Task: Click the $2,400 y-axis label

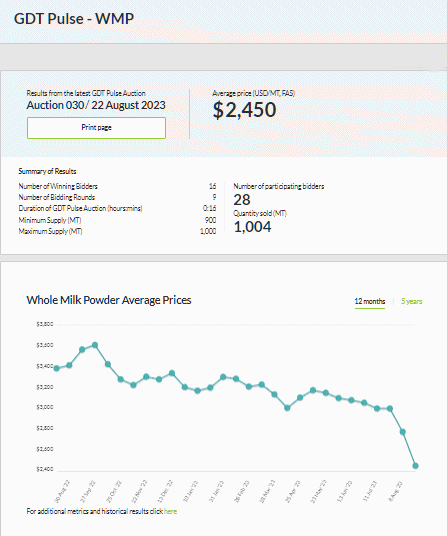Action: 45,469
